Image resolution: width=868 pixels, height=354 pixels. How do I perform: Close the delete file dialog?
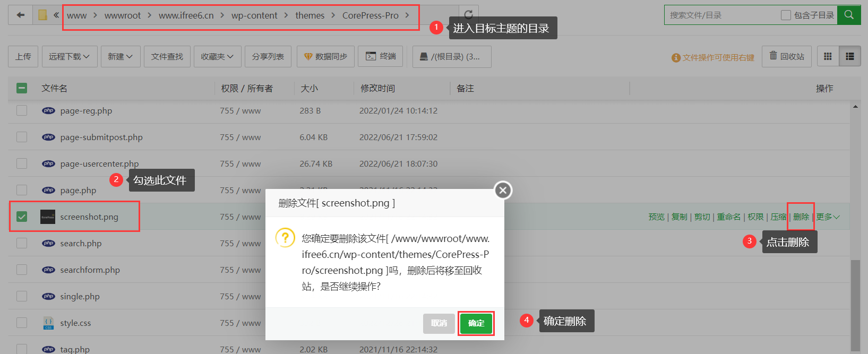click(503, 190)
